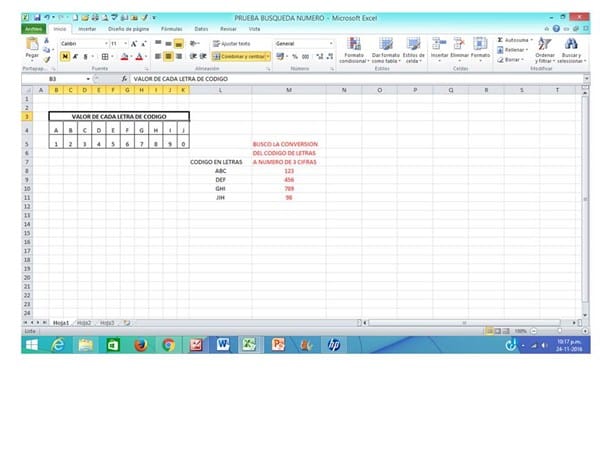Click the Copiar formato paintbrush icon
This screenshot has height=450, width=600.
pos(47,59)
